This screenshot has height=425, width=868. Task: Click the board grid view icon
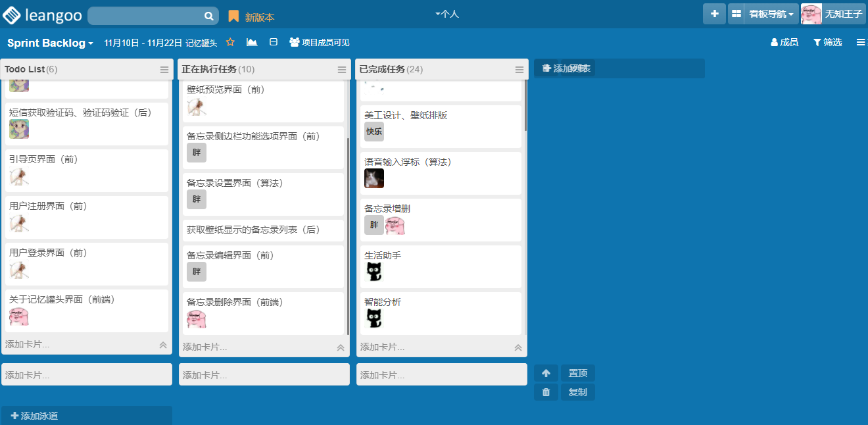click(x=736, y=14)
